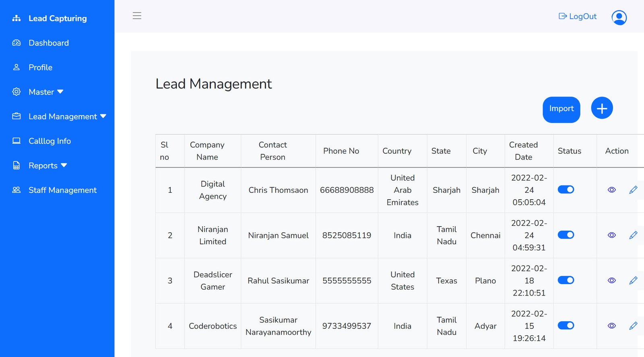This screenshot has height=357, width=644.
Task: Select the Rahul Sasikumar contact cell
Action: coord(278,281)
